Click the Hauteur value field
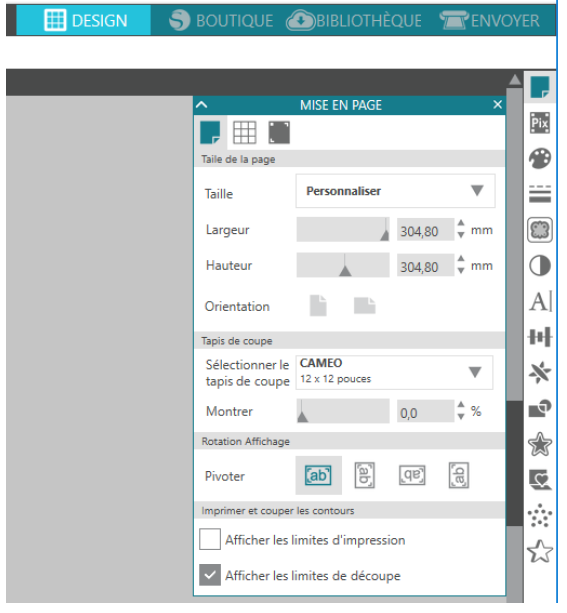Screen dimensions: 567x613 pyautogui.click(x=425, y=267)
